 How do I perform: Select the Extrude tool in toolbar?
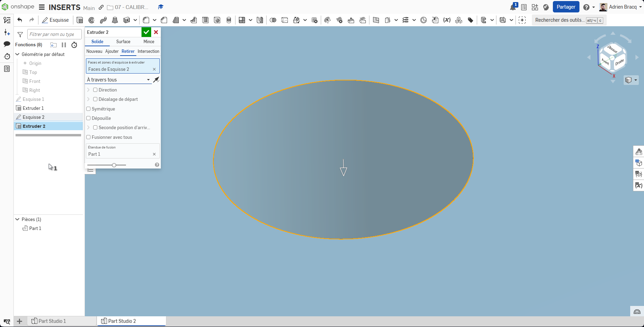(x=80, y=20)
